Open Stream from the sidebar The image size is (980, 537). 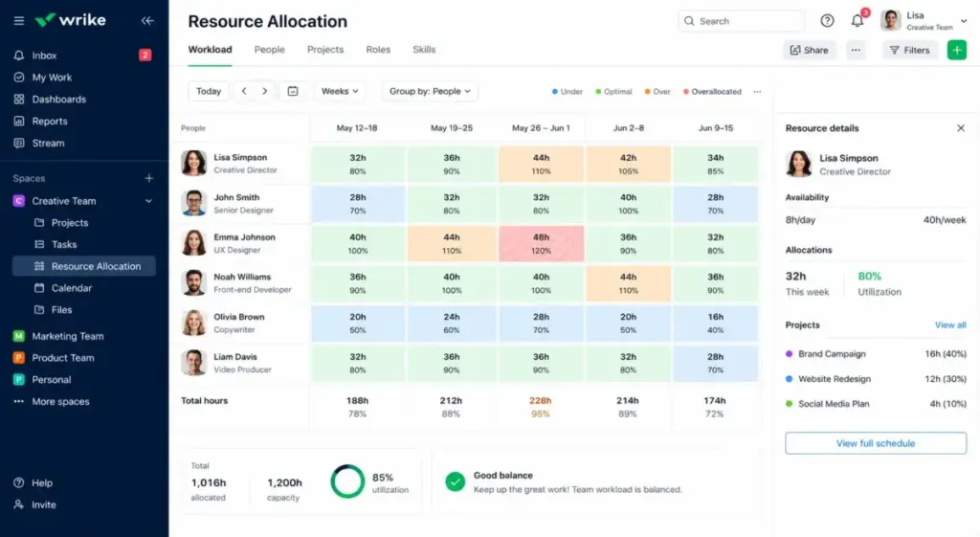tap(48, 144)
